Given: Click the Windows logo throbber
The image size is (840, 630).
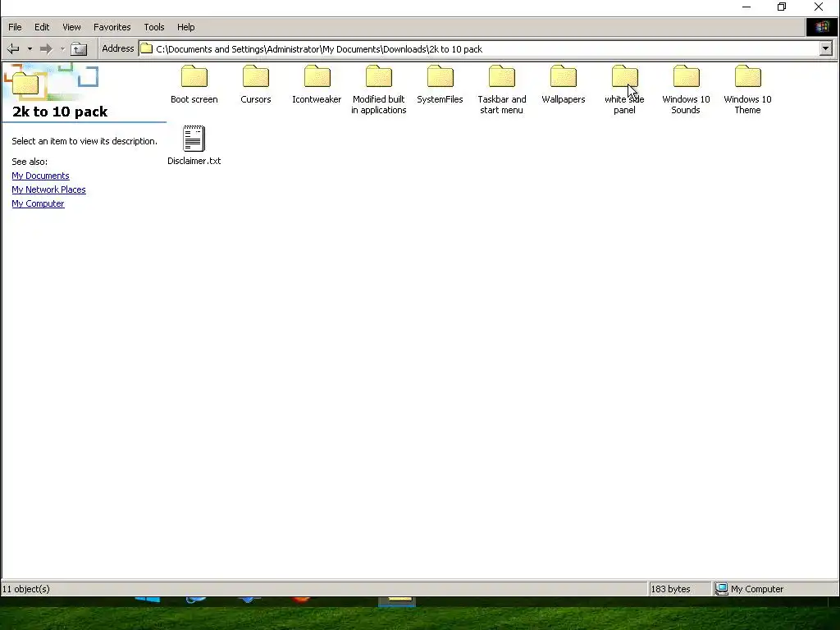Looking at the screenshot, I should 822,27.
